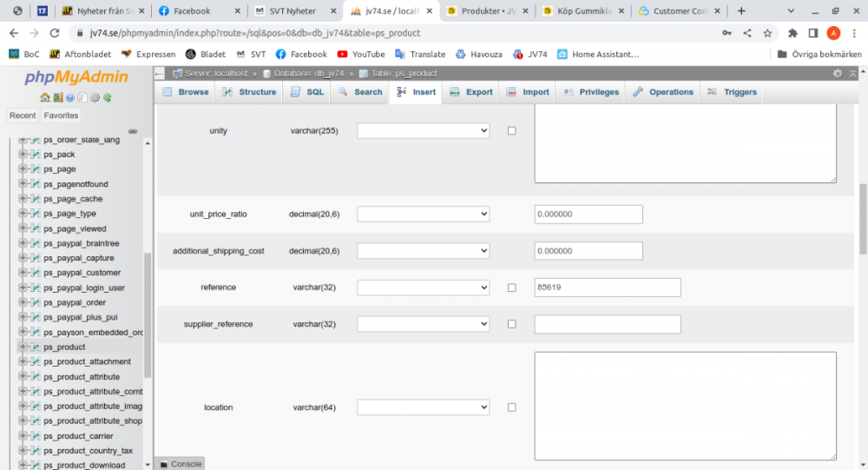The image size is (868, 470).
Task: Open navigation panel settings gear icon
Action: [x=95, y=97]
